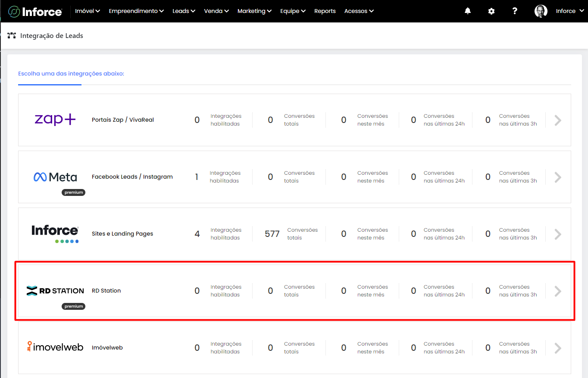The width and height of the screenshot is (588, 378).
Task: Open the Marketing menu
Action: pyautogui.click(x=254, y=11)
